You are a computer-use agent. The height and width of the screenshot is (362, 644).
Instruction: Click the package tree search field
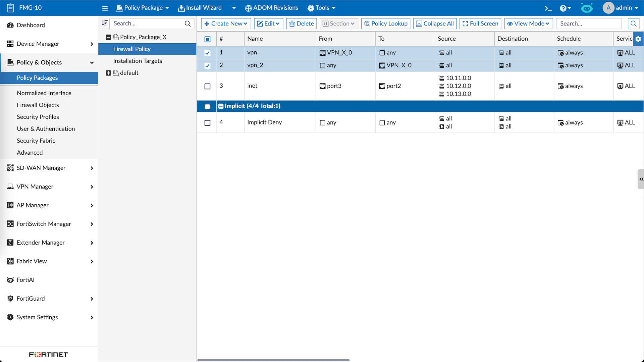pyautogui.click(x=148, y=23)
